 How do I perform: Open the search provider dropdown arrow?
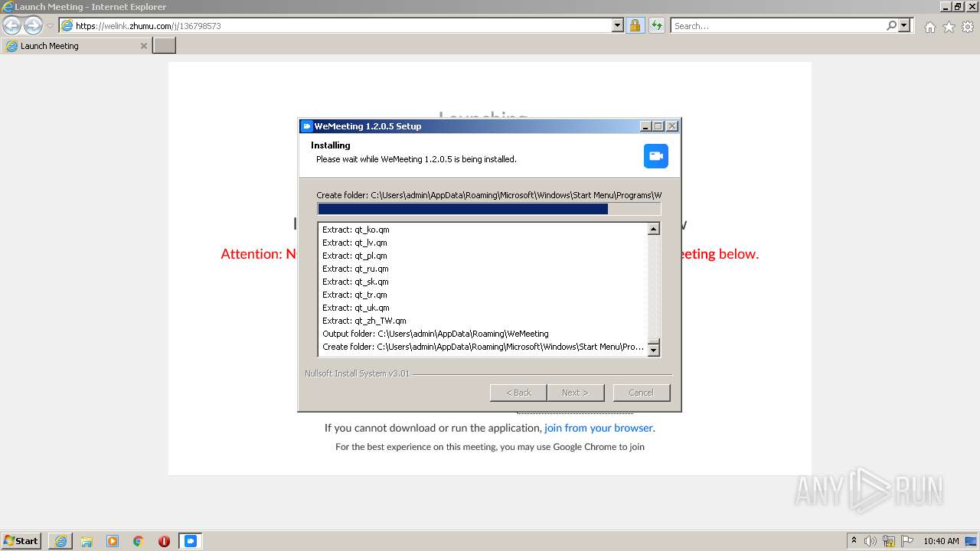click(904, 25)
